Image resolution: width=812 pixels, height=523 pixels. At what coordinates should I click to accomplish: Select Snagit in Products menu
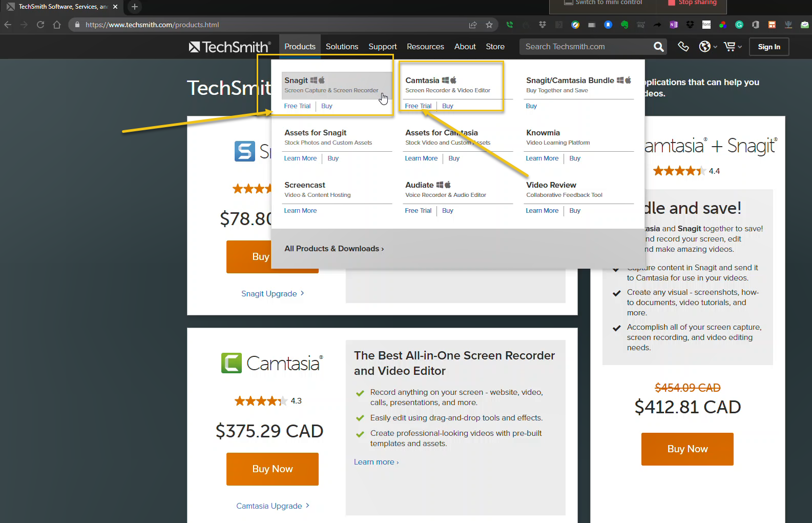tap(337, 85)
